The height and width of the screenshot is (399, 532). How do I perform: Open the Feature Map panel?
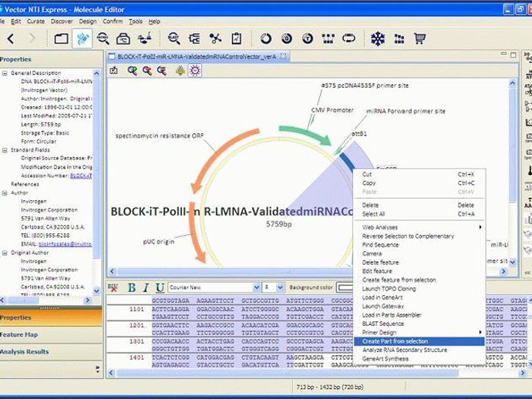tap(51, 335)
